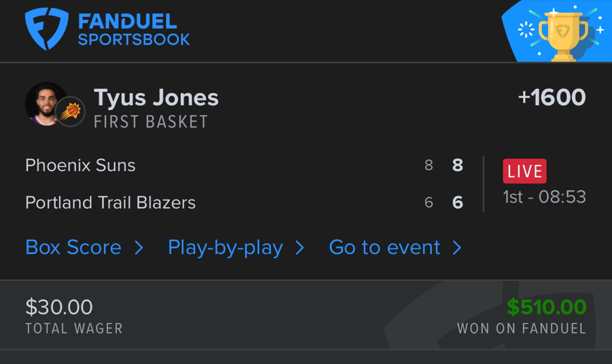Screen dimensions: 612x364
Task: Click the FIRST BASKET bet type label
Action: tap(151, 122)
